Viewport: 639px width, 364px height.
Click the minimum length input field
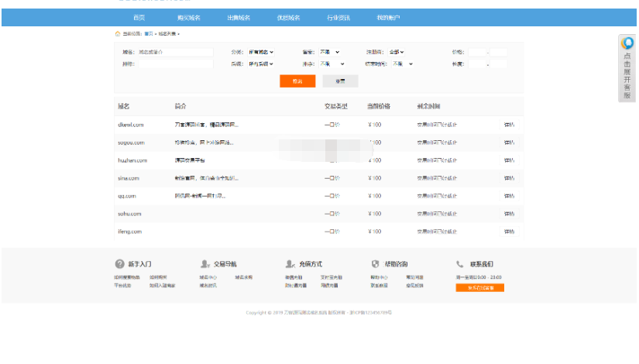[477, 64]
